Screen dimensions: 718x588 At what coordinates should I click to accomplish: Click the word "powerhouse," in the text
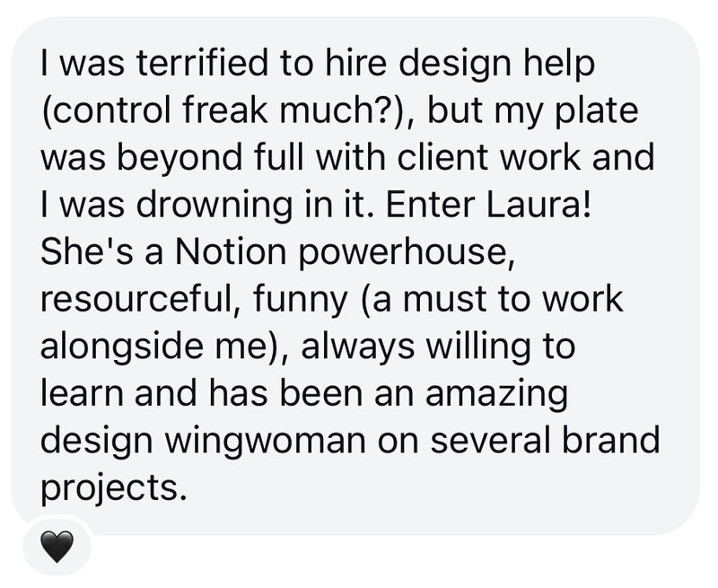pyautogui.click(x=408, y=253)
